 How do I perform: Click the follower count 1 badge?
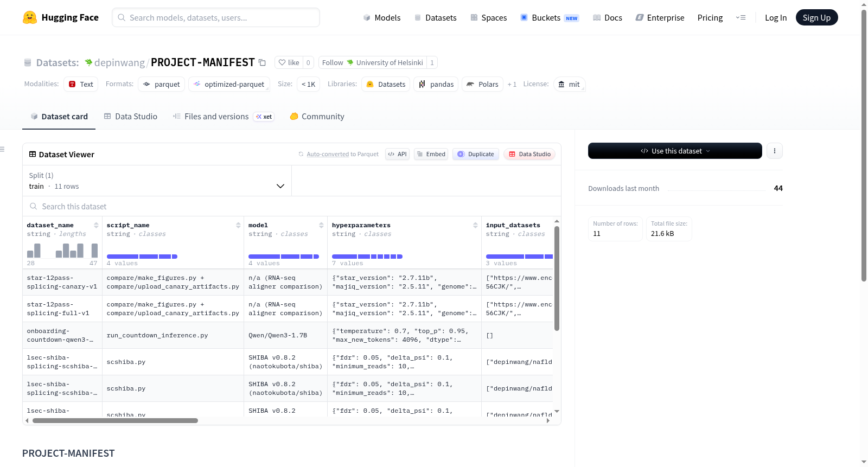click(432, 62)
